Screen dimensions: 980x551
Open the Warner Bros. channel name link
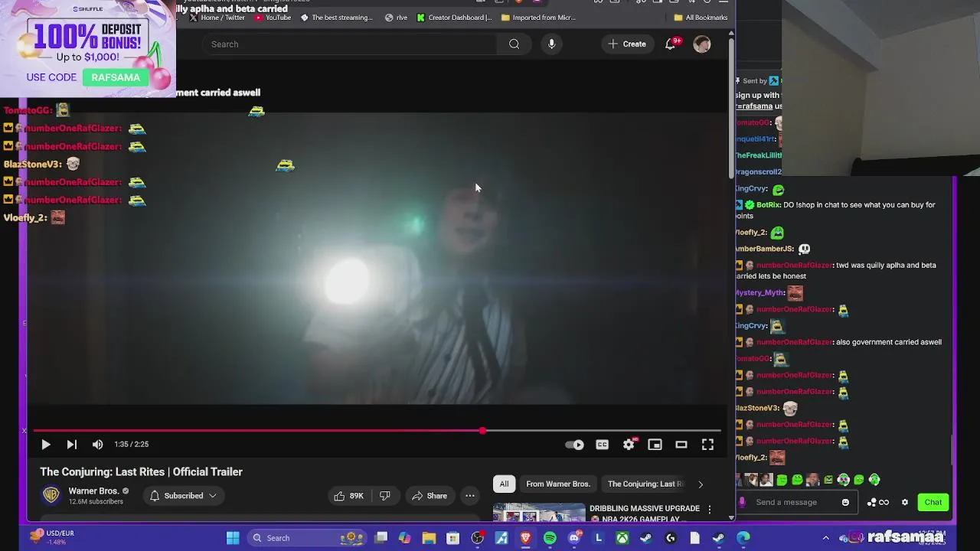click(93, 491)
